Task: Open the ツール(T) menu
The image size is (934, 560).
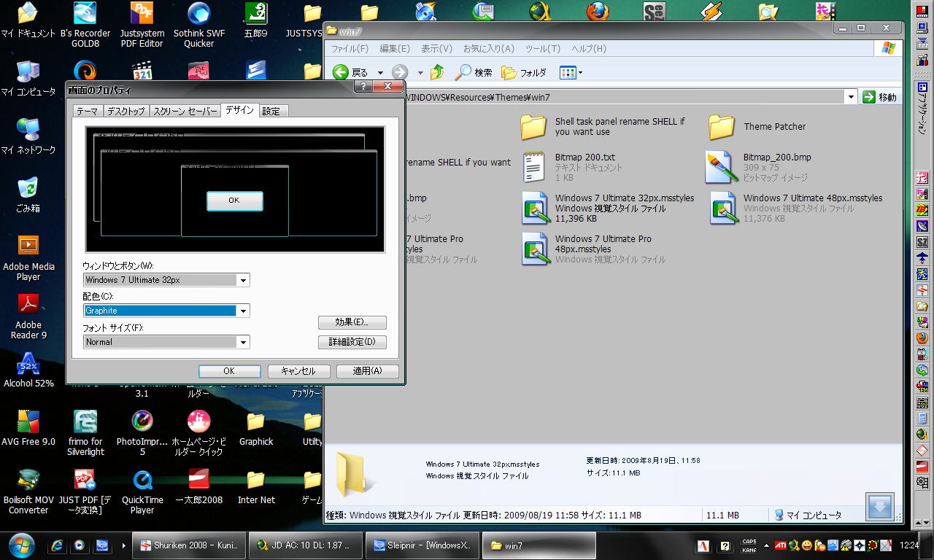Action: point(542,49)
